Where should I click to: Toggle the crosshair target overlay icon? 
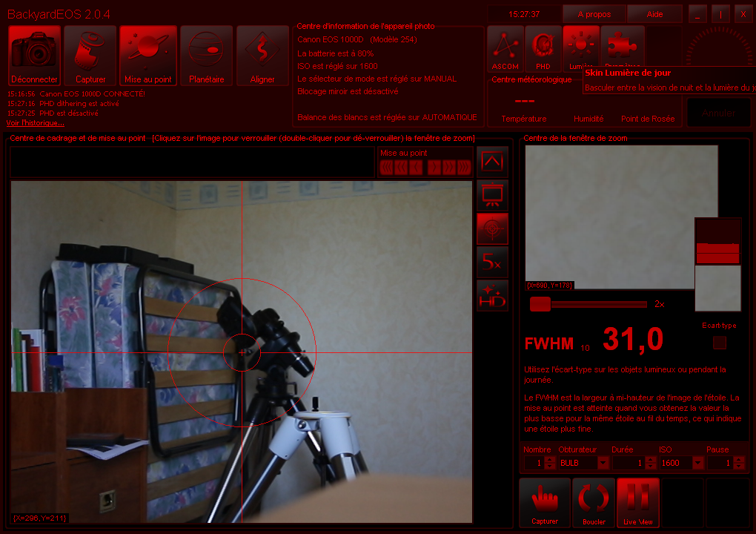point(492,228)
